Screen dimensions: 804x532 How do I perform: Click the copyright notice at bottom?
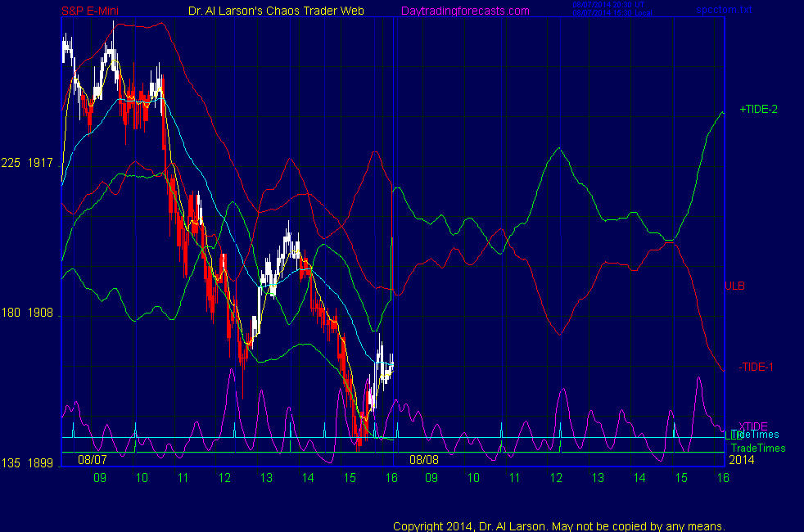point(559,525)
